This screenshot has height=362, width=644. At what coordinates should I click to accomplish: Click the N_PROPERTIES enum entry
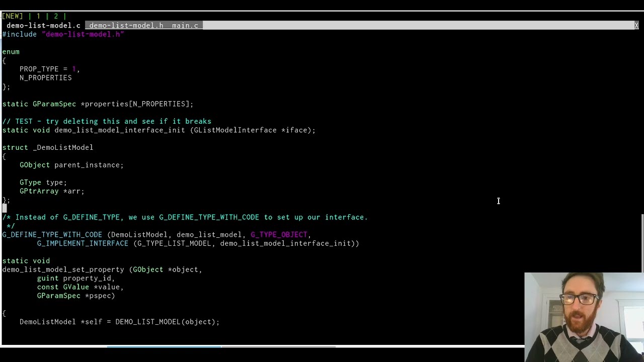click(x=46, y=78)
